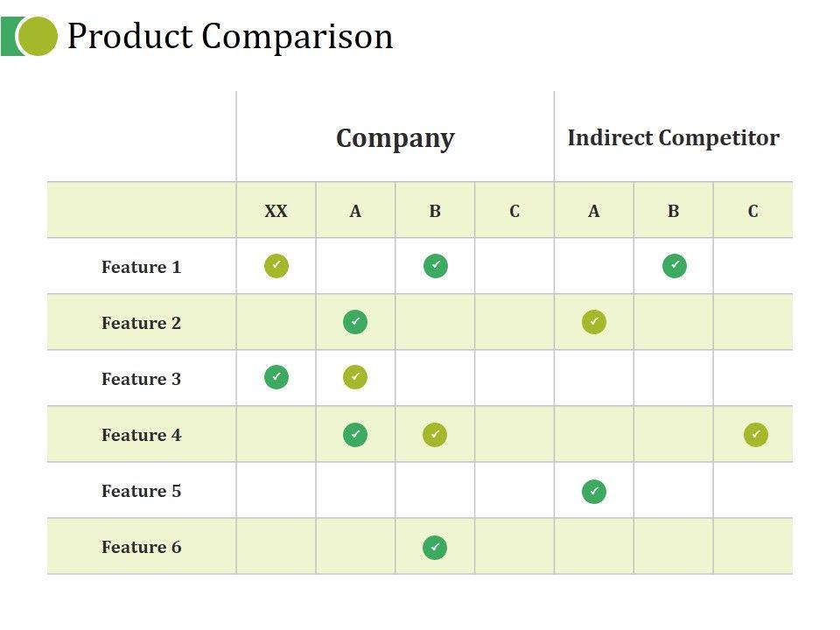The width and height of the screenshot is (840, 630).
Task: Click Feature 1 checkmark under Company B
Action: pos(435,265)
